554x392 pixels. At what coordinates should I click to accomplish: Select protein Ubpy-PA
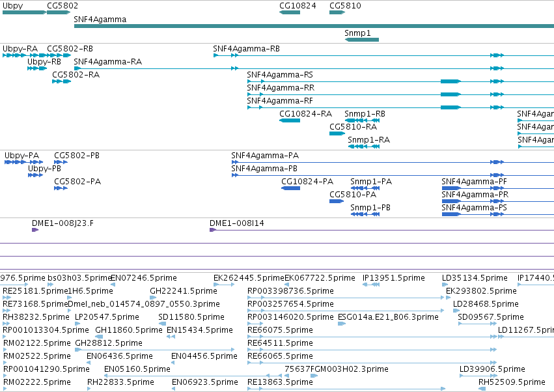pyautogui.click(x=22, y=156)
